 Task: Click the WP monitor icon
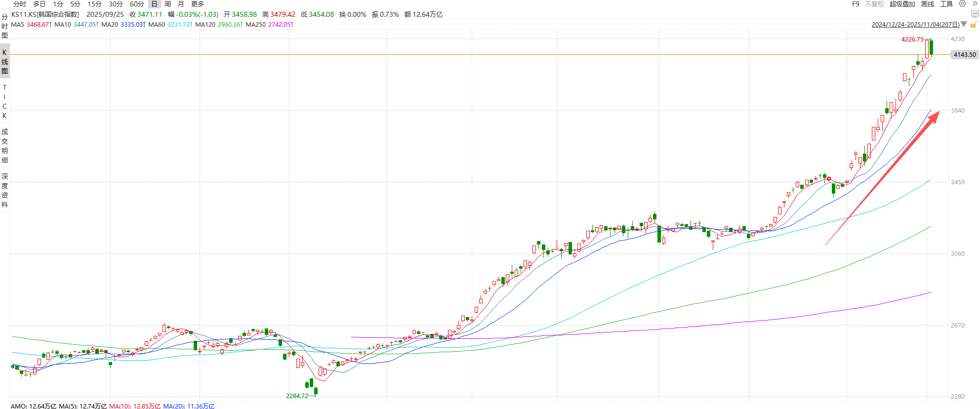(975, 14)
